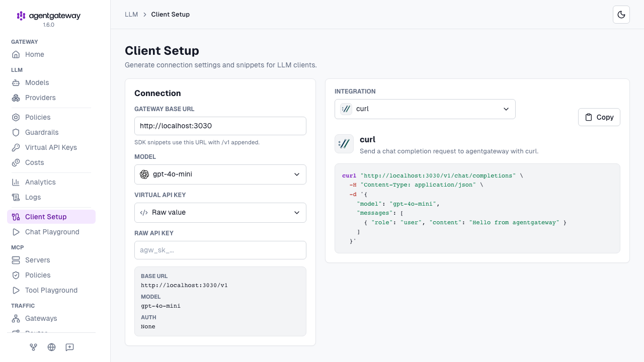Click the curl code snippet block
This screenshot has height=362, width=644.
(477, 209)
